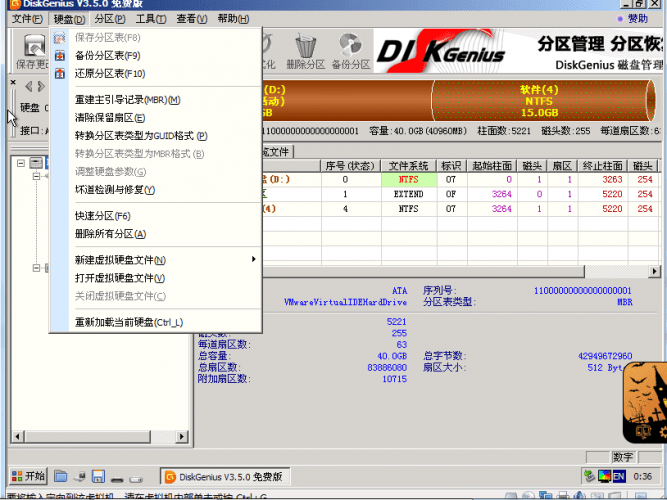Choose 转换分区表类型为GUID格式 menu item
This screenshot has height=500, width=667.
[x=156, y=136]
